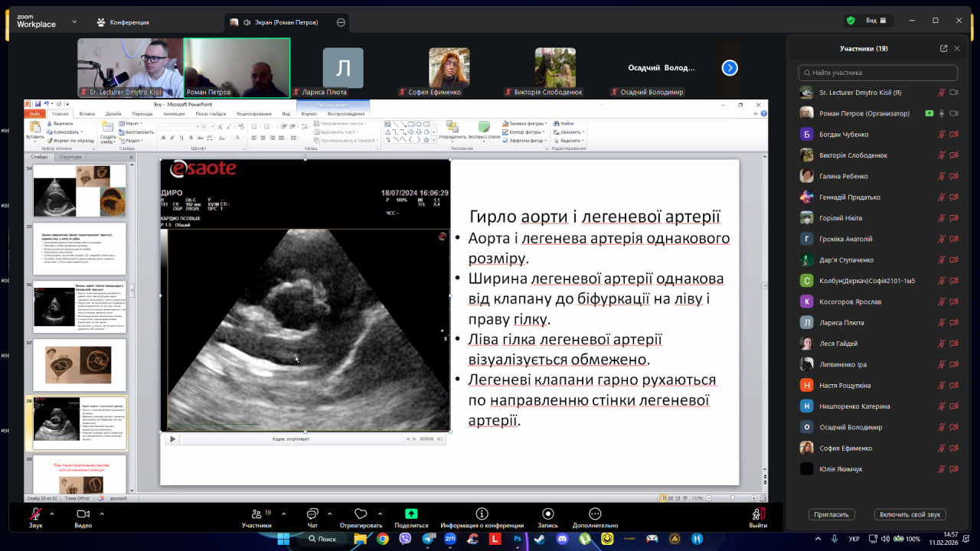Image resolution: width=980 pixels, height=551 pixels.
Task: Click the Дополнительно more options icon
Action: [594, 514]
